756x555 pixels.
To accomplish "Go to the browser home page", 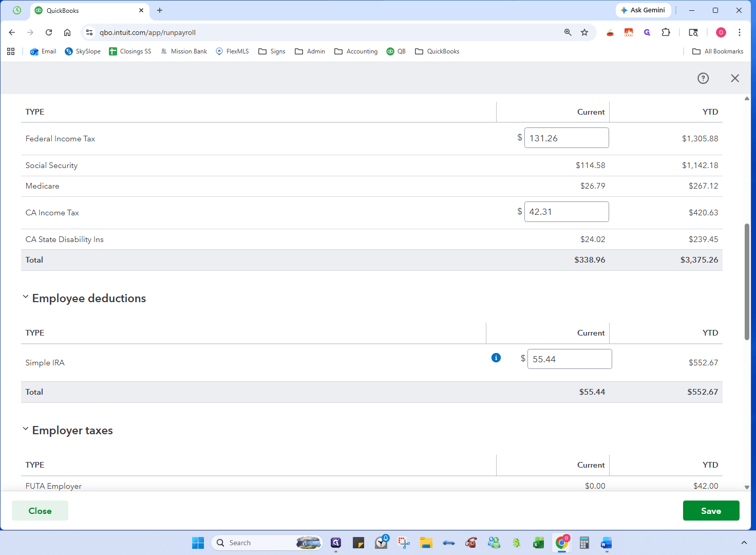I will point(67,32).
